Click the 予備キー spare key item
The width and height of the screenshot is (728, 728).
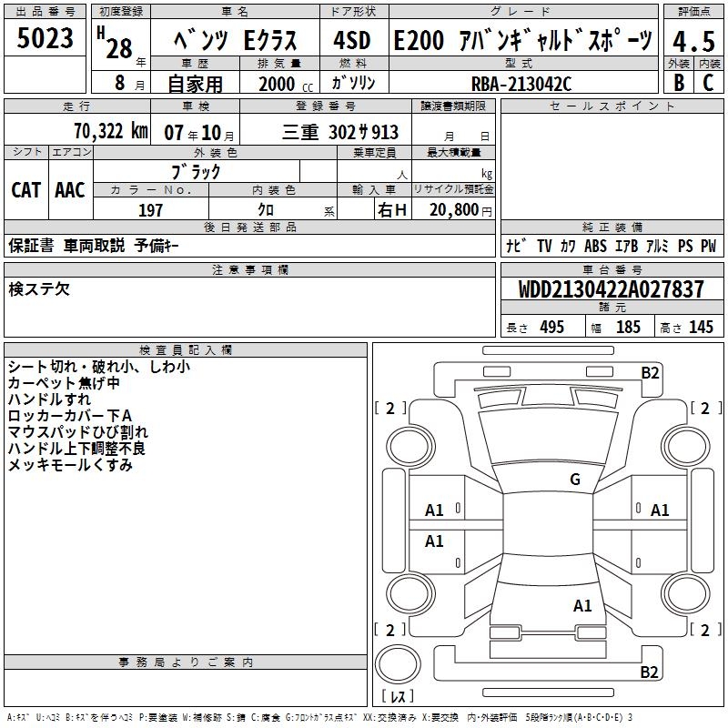point(157,245)
